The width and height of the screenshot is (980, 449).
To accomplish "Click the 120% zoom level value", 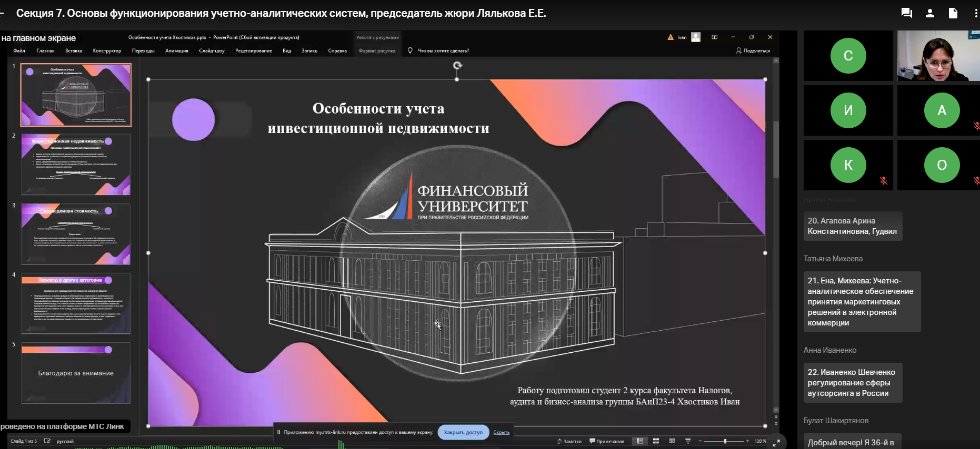I will 761,441.
